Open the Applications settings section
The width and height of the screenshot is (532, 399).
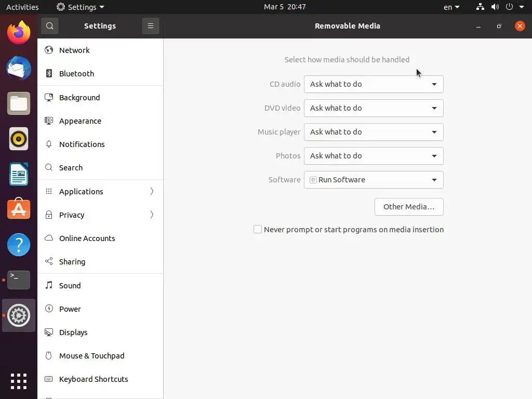coord(81,192)
